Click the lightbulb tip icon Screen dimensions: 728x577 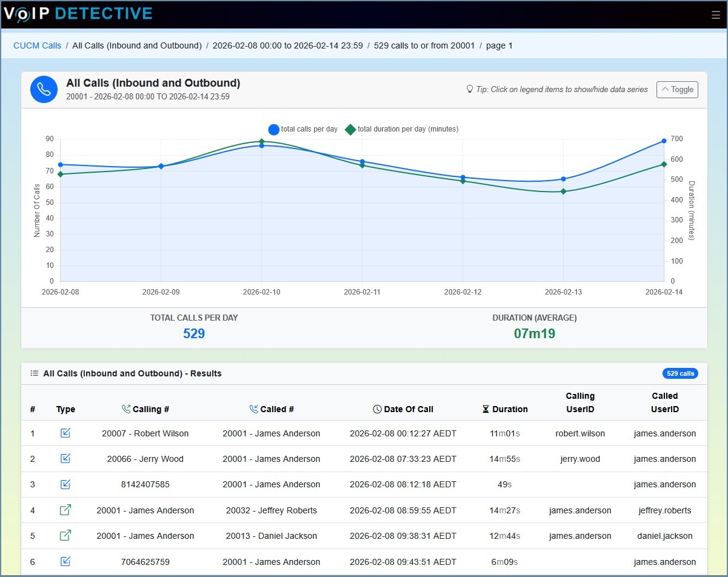pos(470,89)
